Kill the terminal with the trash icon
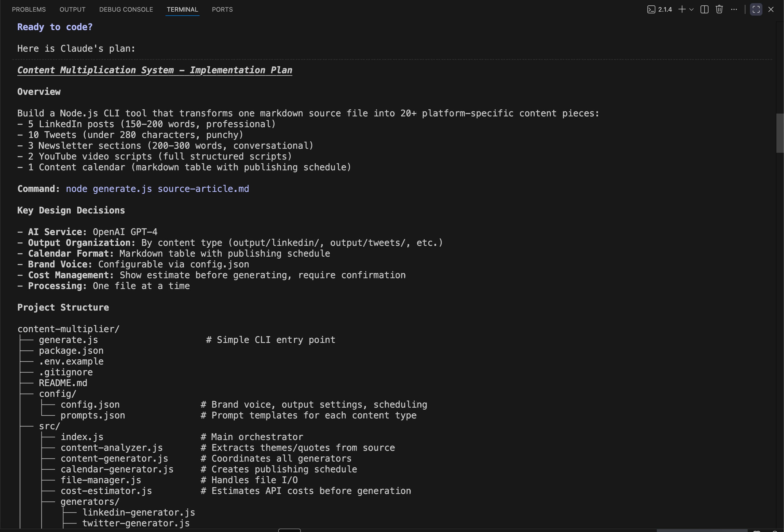 point(719,9)
